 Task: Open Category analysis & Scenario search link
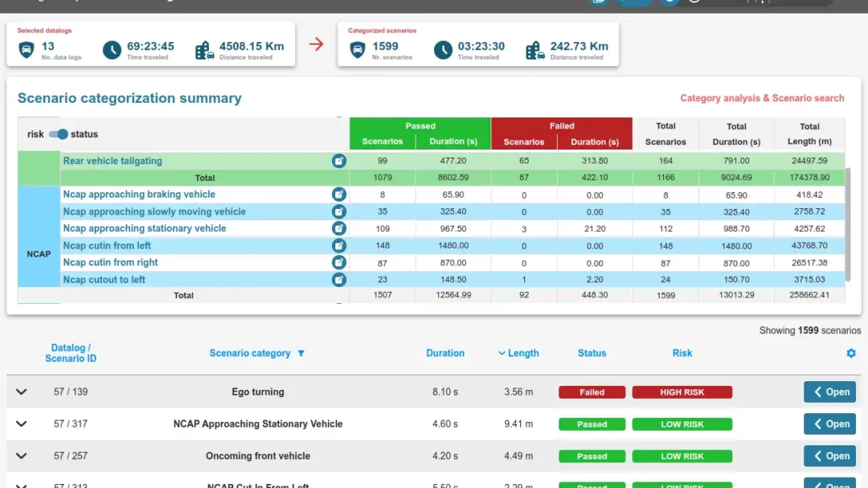pyautogui.click(x=762, y=98)
